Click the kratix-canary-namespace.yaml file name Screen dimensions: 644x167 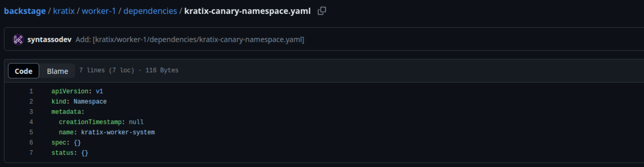(x=247, y=11)
